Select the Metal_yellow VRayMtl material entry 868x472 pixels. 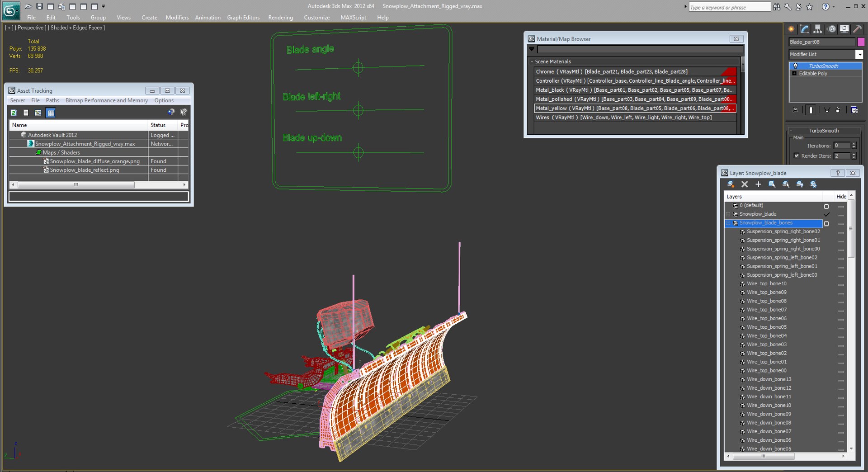635,108
